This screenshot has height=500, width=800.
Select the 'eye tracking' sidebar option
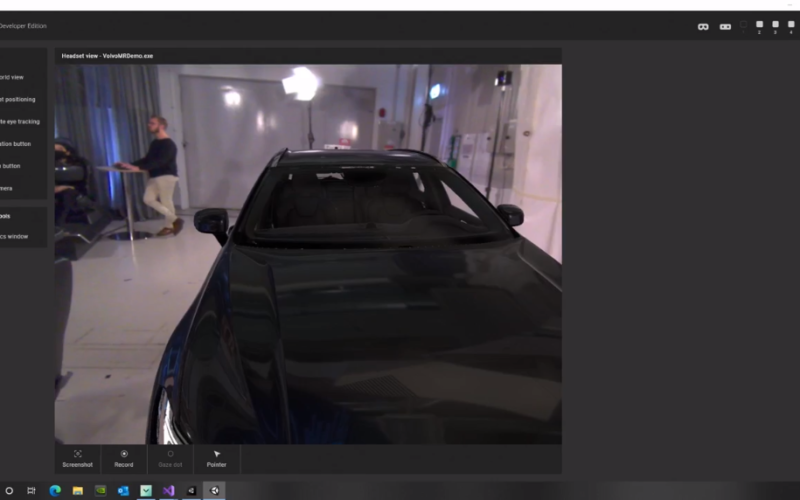click(x=20, y=121)
